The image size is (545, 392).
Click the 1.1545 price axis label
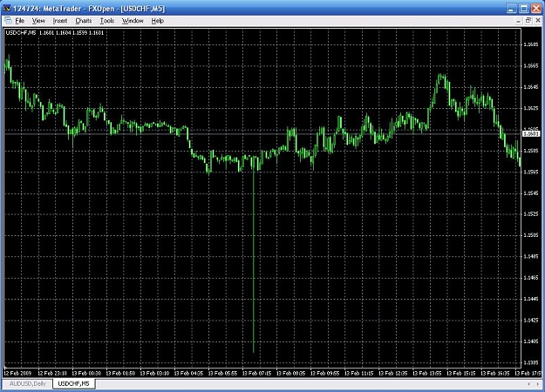point(531,193)
